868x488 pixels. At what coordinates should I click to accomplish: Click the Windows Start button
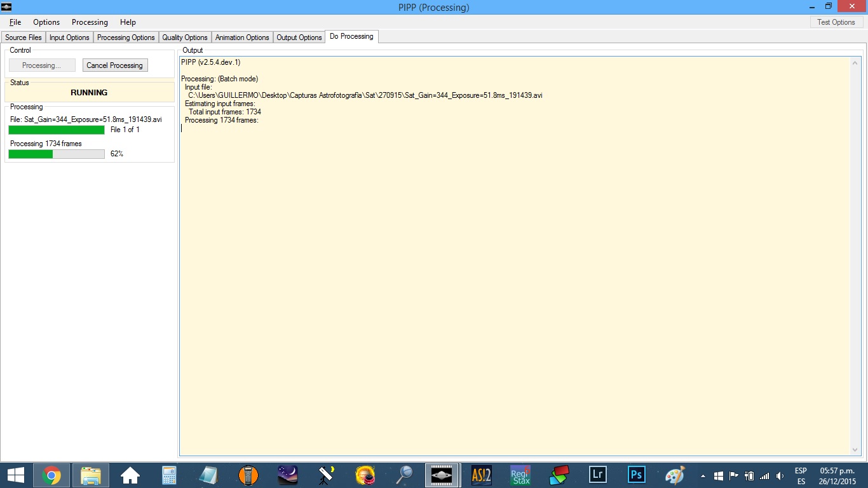(15, 475)
